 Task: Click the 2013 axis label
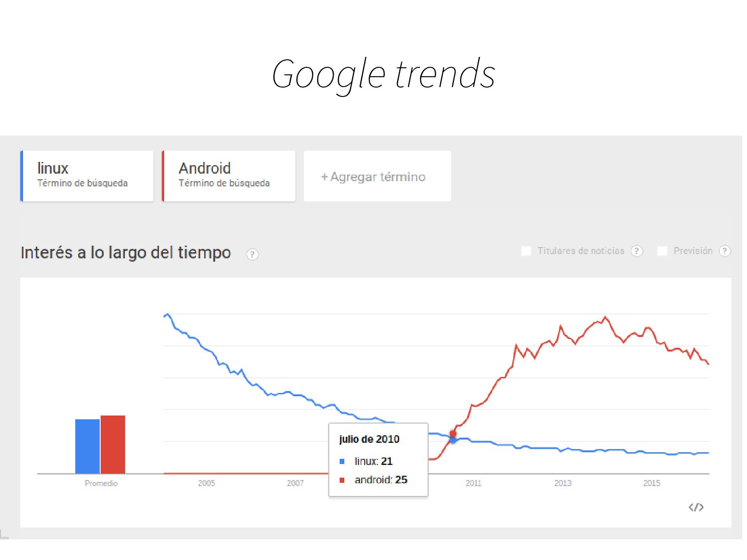pos(563,483)
